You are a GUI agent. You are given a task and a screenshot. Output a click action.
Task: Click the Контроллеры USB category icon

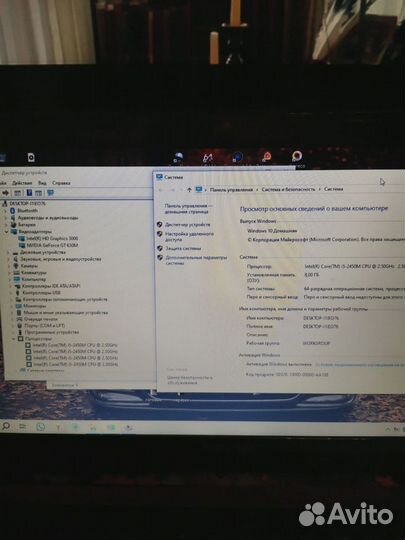pos(18,292)
